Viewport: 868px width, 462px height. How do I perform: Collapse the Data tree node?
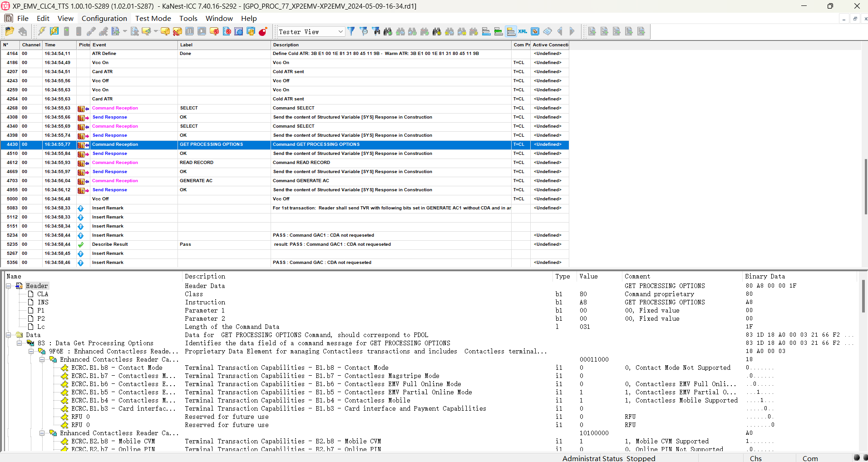(x=9, y=335)
